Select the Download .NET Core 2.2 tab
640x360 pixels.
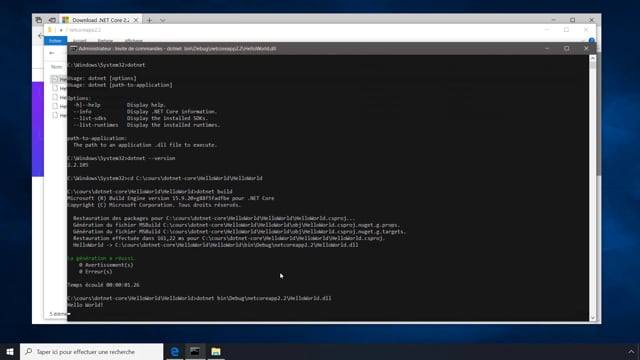[100, 20]
